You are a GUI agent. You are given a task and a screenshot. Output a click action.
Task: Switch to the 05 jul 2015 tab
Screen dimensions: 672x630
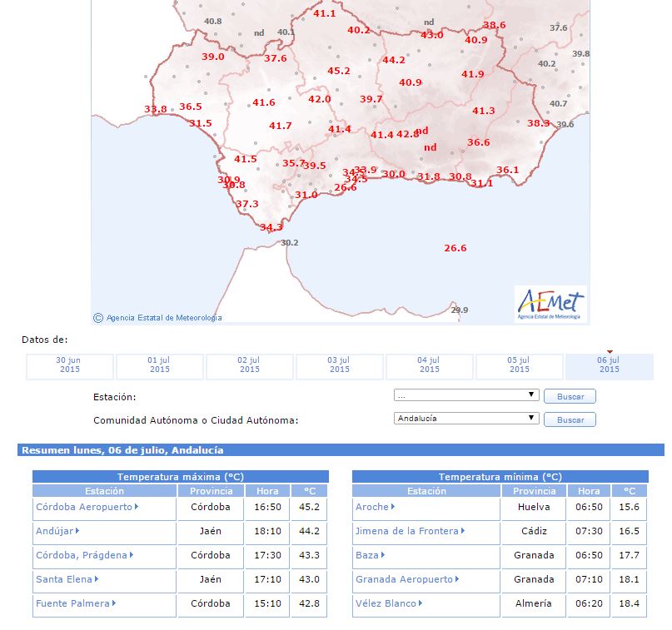click(x=519, y=367)
